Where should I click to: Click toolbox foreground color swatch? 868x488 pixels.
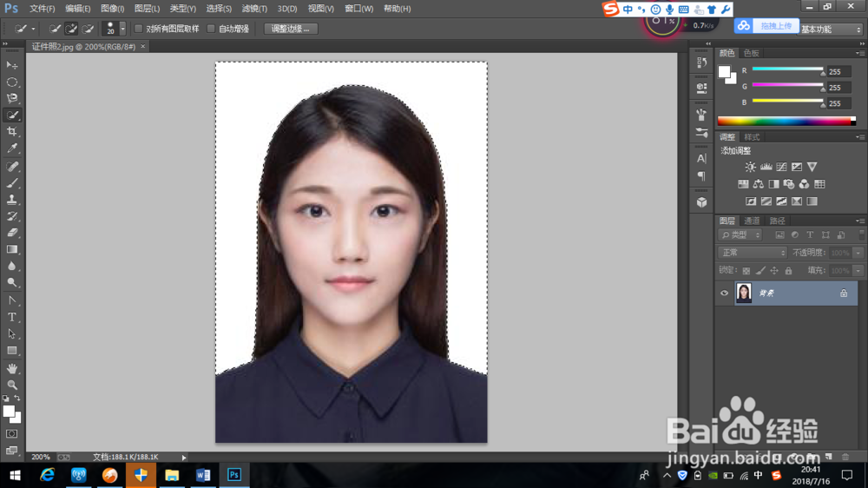[9, 412]
